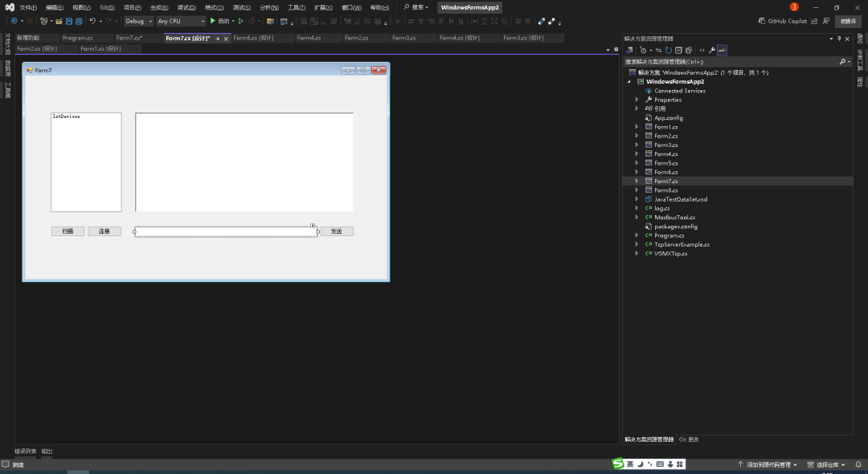The image size is (868, 474).
Task: Open the Any CPU platform dropdown
Action: [181, 21]
